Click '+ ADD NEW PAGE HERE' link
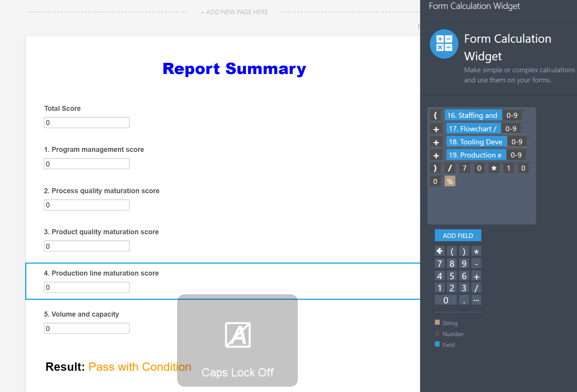 234,12
